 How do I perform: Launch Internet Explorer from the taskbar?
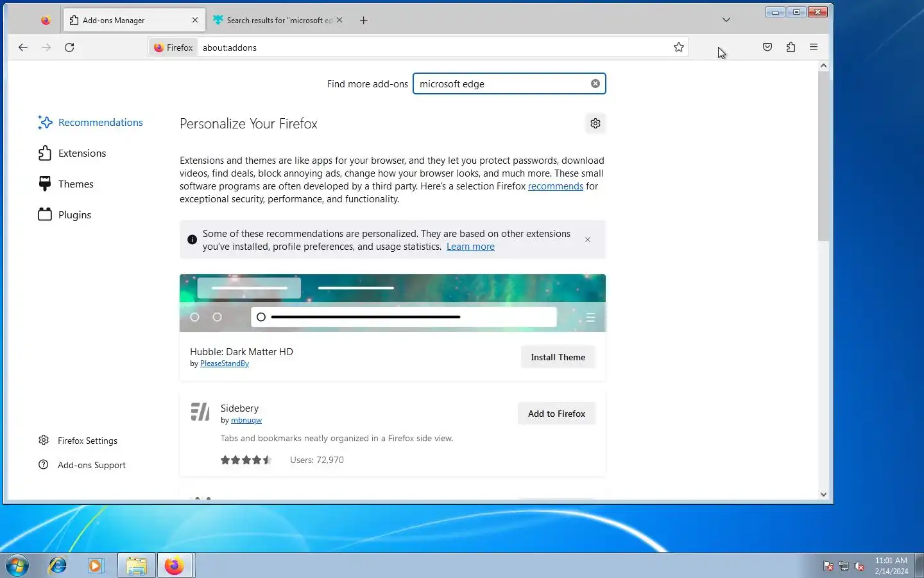click(x=58, y=566)
